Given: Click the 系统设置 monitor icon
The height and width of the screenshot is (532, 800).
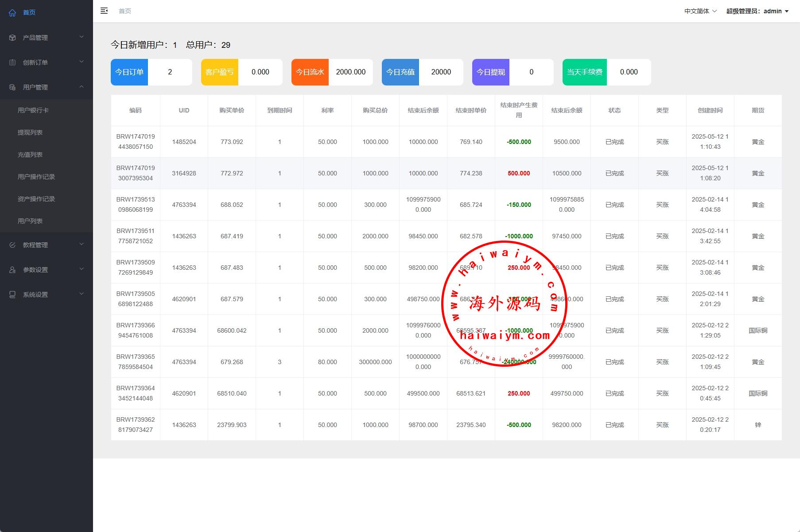Looking at the screenshot, I should (x=12, y=295).
